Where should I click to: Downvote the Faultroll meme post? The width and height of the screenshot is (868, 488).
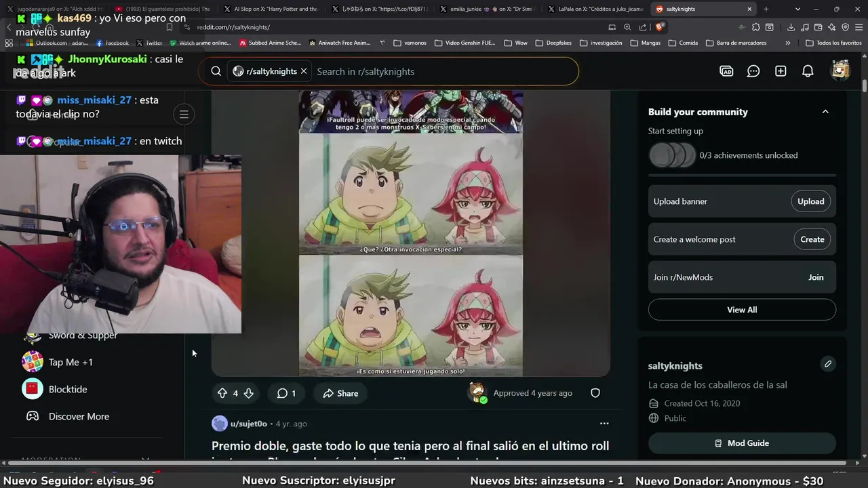248,393
